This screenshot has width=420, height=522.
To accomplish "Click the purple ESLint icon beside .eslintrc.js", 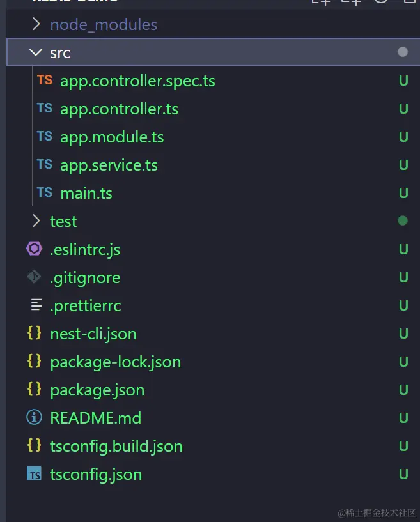I will click(x=34, y=249).
